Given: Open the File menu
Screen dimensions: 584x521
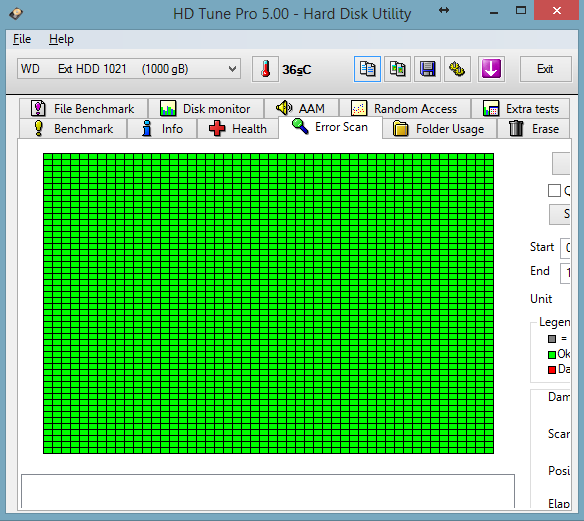Looking at the screenshot, I should (22, 39).
